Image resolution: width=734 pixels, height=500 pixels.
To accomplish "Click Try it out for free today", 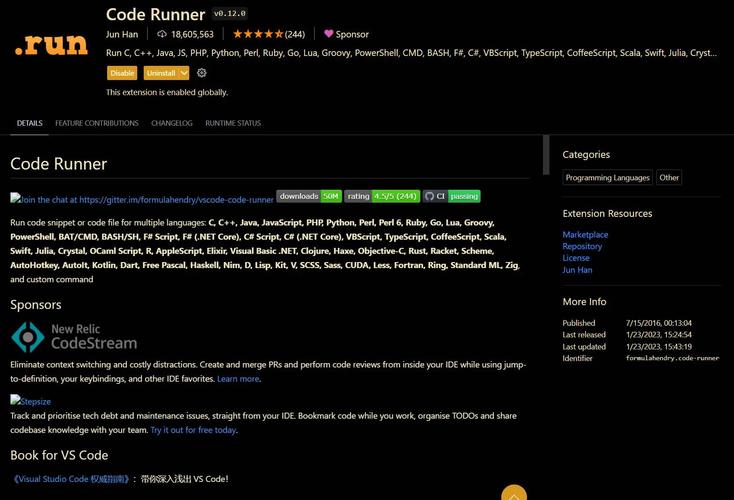I will tap(193, 430).
